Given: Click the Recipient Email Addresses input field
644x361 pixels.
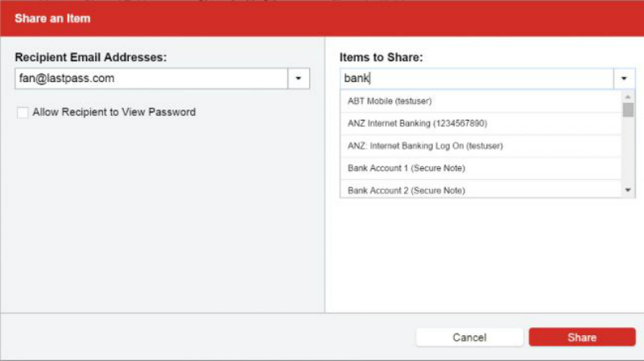Looking at the screenshot, I should pos(151,79).
